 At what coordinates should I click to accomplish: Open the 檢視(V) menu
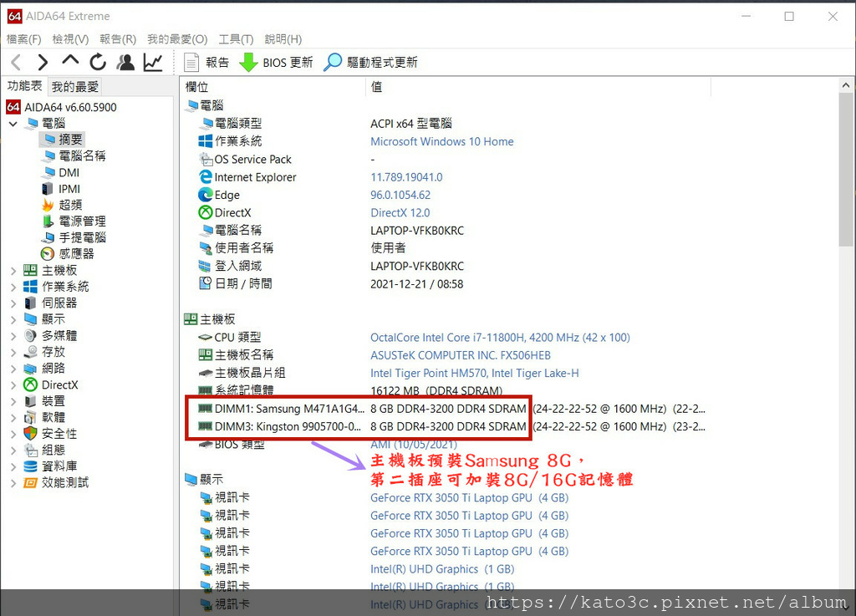70,39
